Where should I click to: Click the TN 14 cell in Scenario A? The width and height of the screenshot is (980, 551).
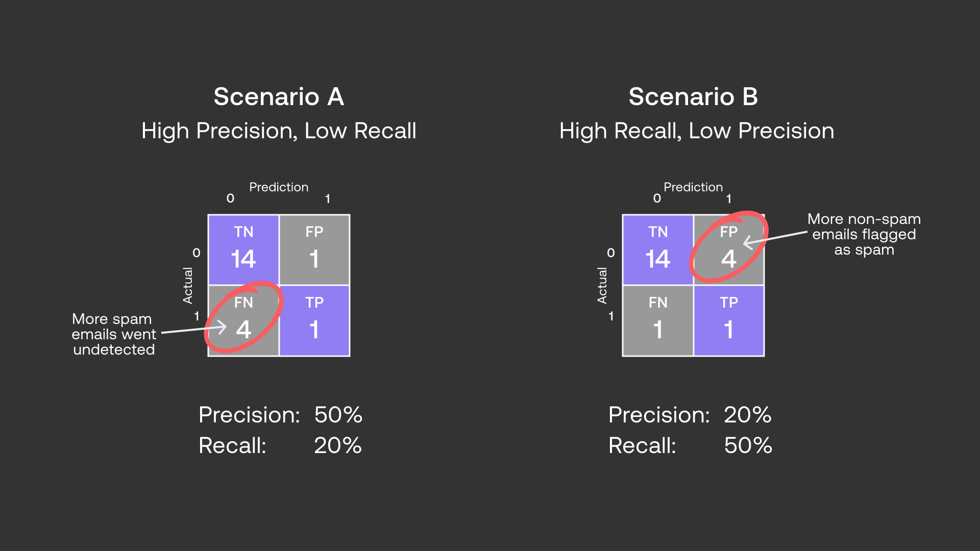click(x=243, y=249)
